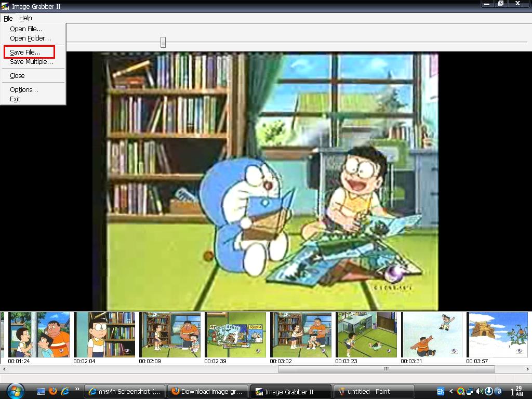Select the thumbnail at 00:02:39

pos(235,335)
